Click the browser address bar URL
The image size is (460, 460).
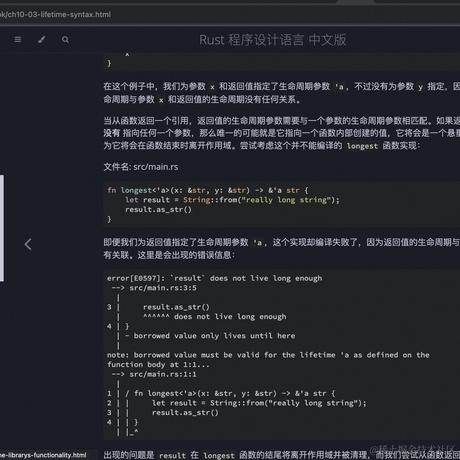[x=55, y=14]
